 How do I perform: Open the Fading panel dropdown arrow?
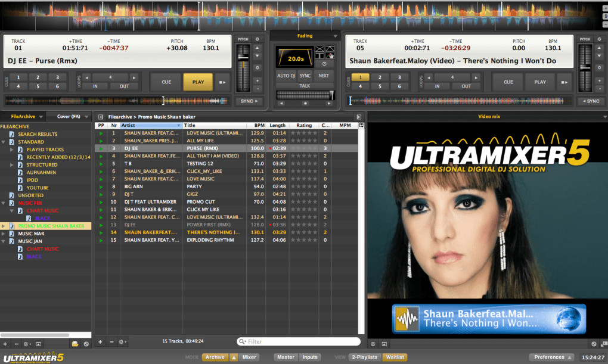pos(336,36)
